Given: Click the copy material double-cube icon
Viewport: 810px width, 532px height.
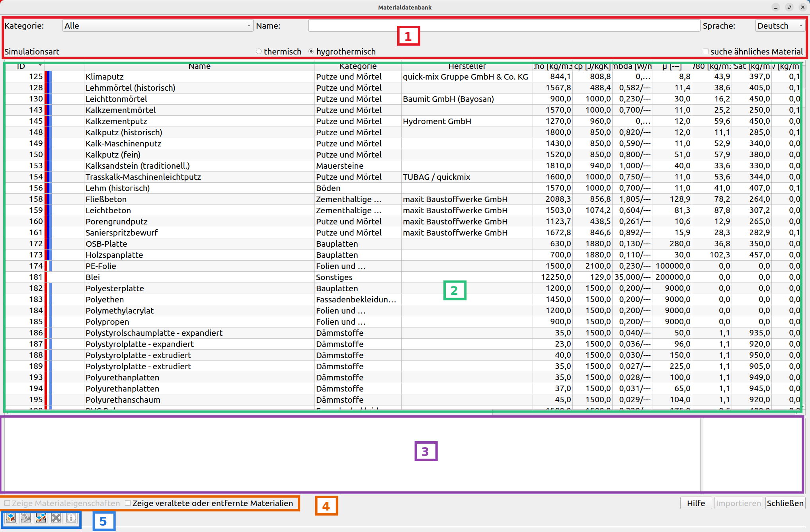Looking at the screenshot, I should coord(41,518).
